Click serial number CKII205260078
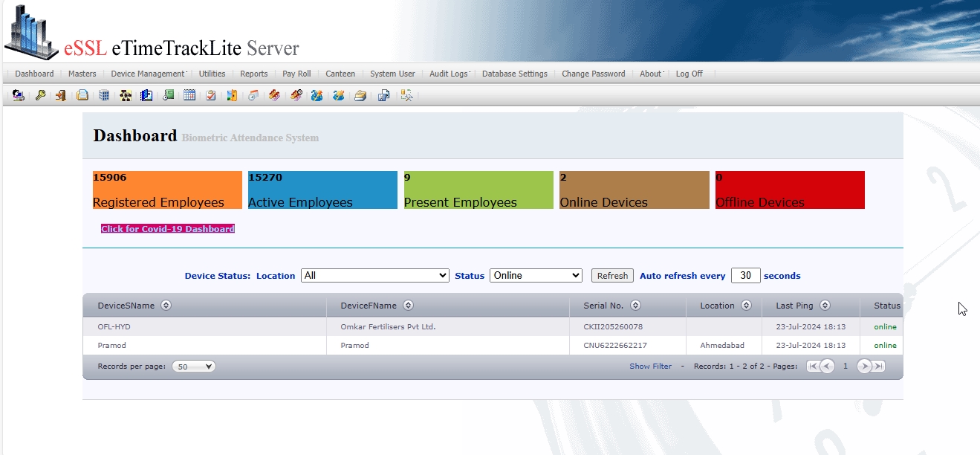 (x=613, y=327)
